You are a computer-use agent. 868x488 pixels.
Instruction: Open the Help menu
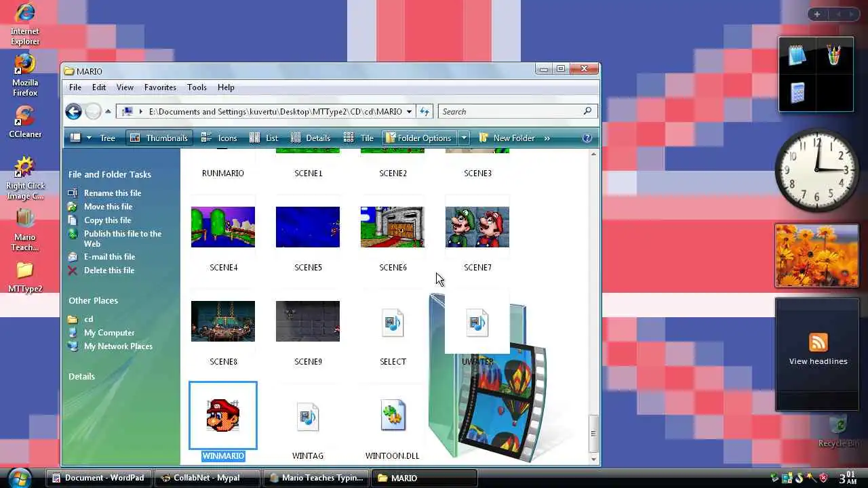tap(226, 87)
